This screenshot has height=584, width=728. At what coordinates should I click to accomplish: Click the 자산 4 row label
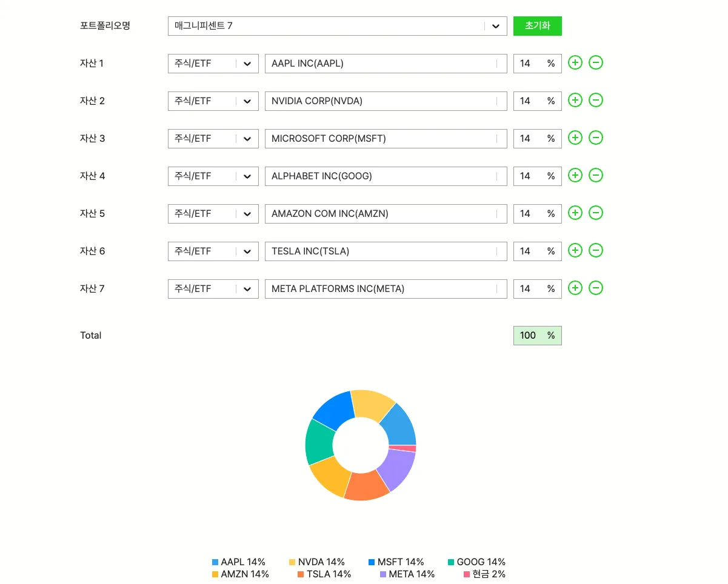click(x=93, y=176)
